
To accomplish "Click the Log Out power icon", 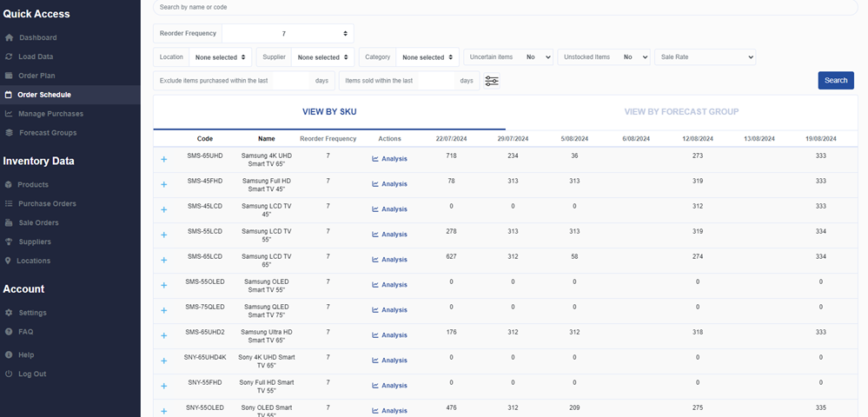I will tap(9, 374).
